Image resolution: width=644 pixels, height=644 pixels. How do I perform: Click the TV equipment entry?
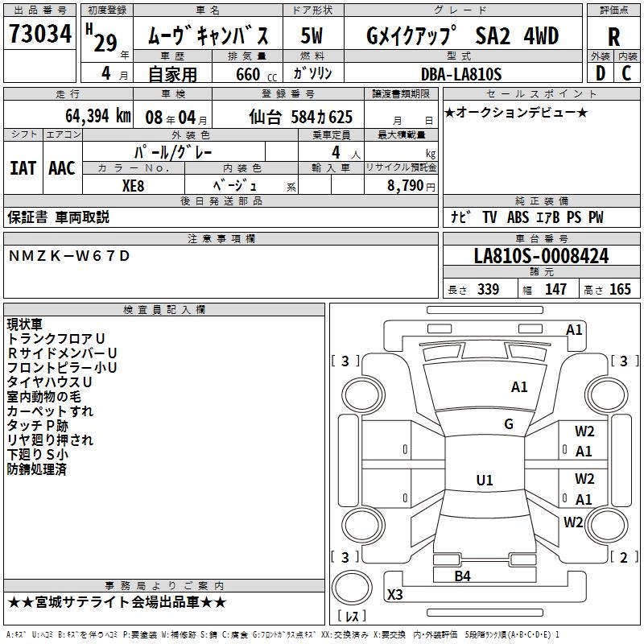489,217
